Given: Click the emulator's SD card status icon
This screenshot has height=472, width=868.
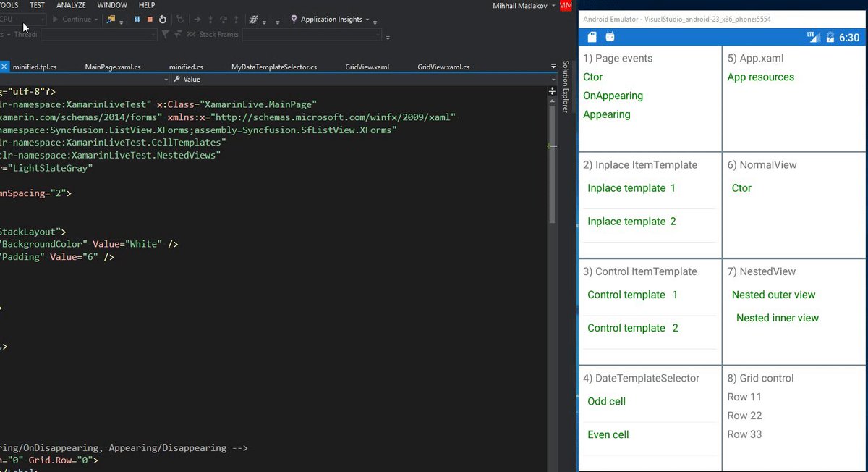Looking at the screenshot, I should [x=592, y=36].
